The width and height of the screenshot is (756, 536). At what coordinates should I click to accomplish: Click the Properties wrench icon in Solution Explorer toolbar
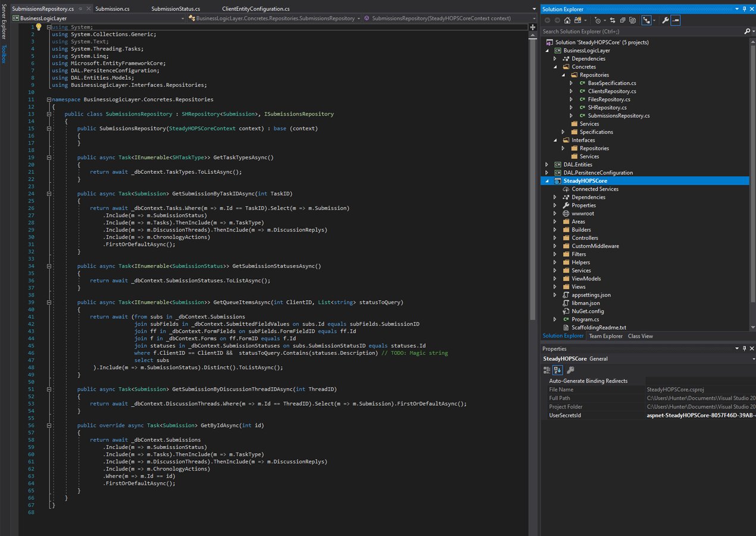(666, 20)
